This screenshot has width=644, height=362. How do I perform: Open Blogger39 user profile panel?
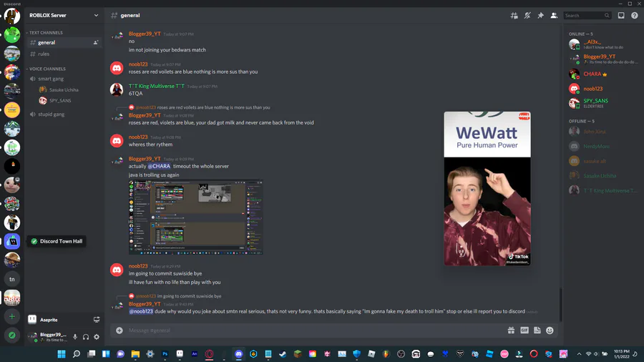coord(47,337)
